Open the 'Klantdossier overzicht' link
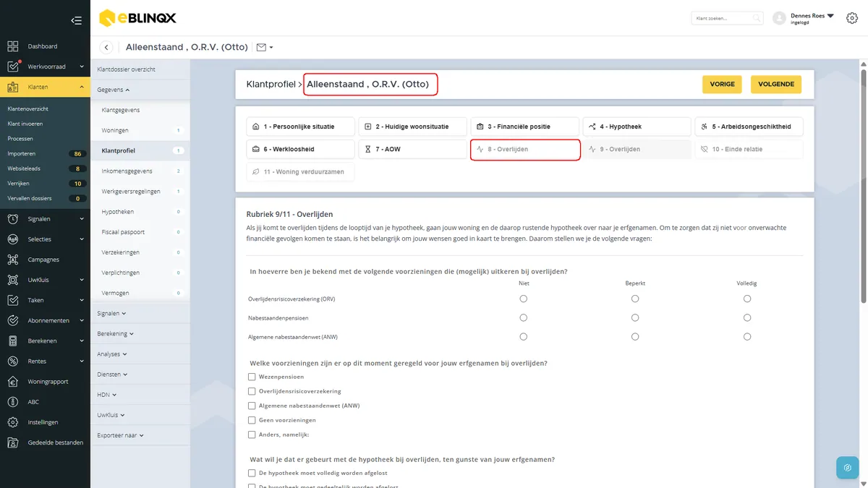This screenshot has height=488, width=868. (127, 69)
